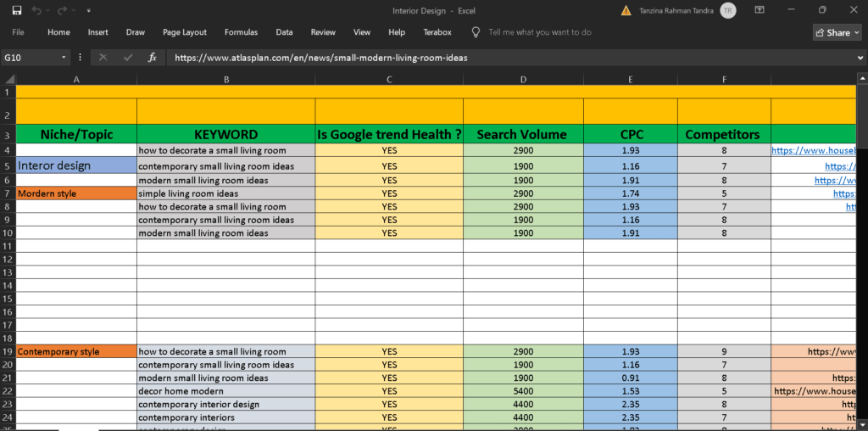868x431 pixels.
Task: Open the Terabox tab
Action: [x=437, y=32]
